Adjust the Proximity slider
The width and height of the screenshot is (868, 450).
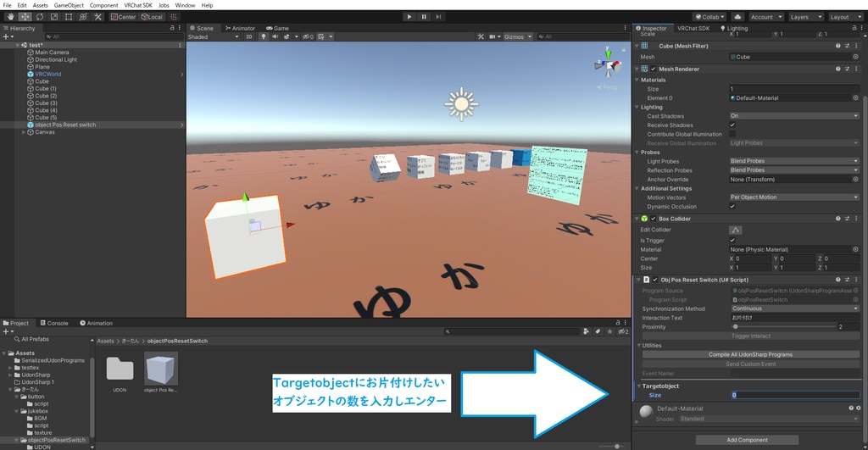tap(784, 327)
